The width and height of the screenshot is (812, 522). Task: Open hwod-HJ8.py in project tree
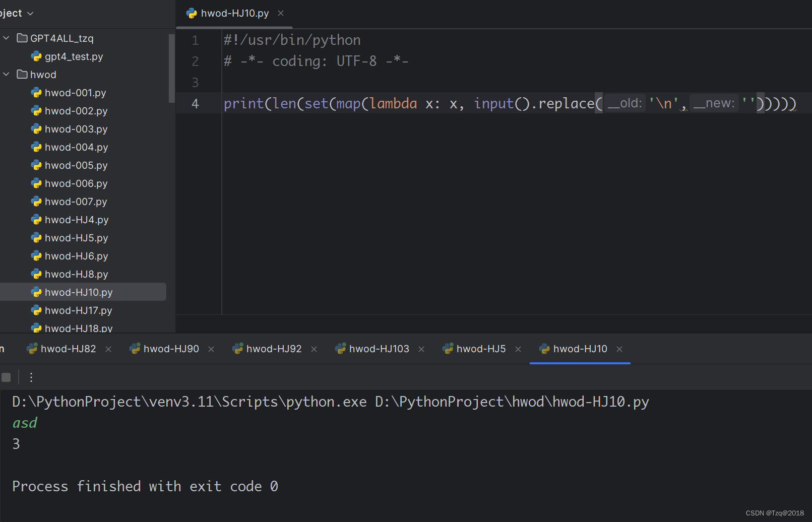point(76,274)
